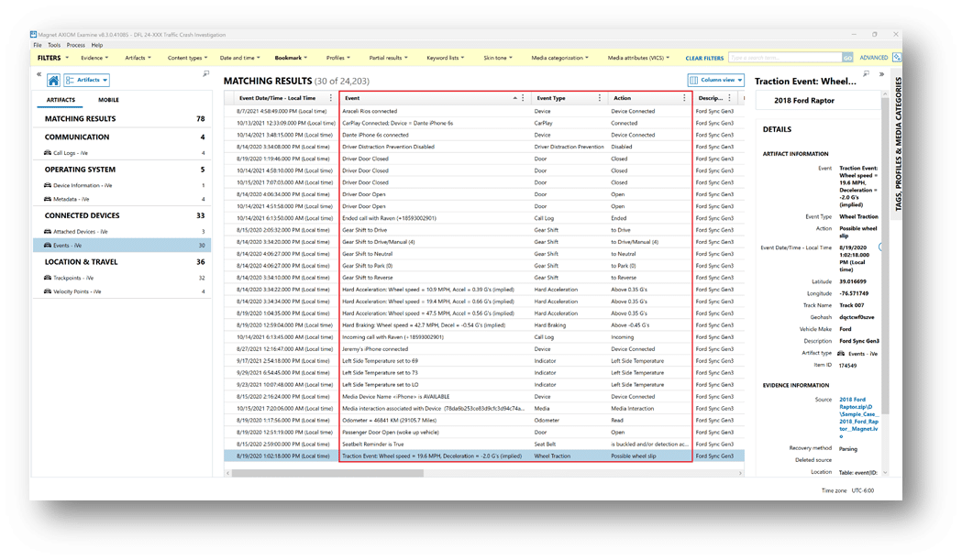Collapse the left navigation pane with double chevron
Image resolution: width=962 pixels, height=560 pixels.
point(39,73)
